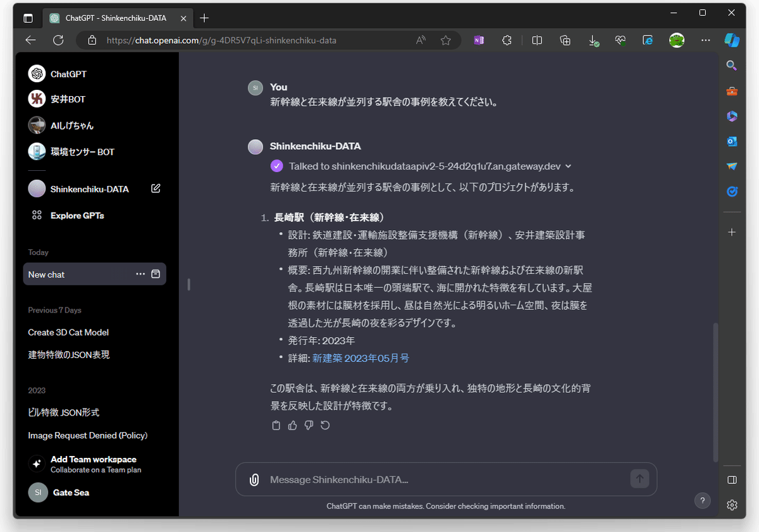Click the Message Shinkenchiku-DATA input field

(446, 479)
